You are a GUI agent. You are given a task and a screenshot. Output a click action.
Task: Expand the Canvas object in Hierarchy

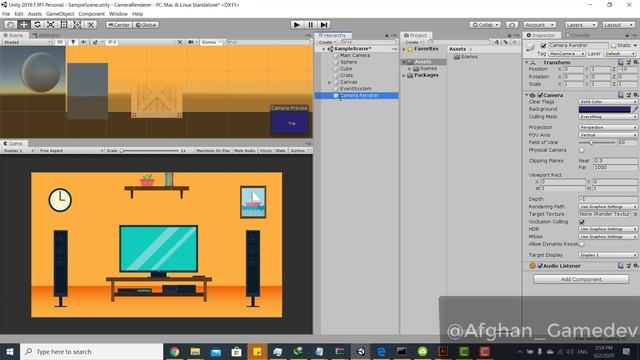click(x=330, y=82)
